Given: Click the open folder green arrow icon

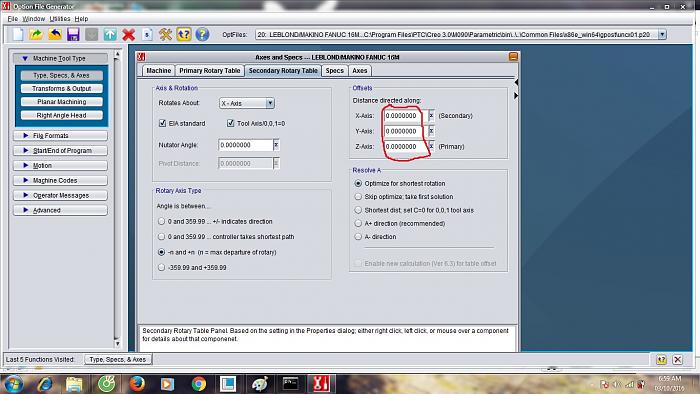Looking at the screenshot, I should 36,34.
